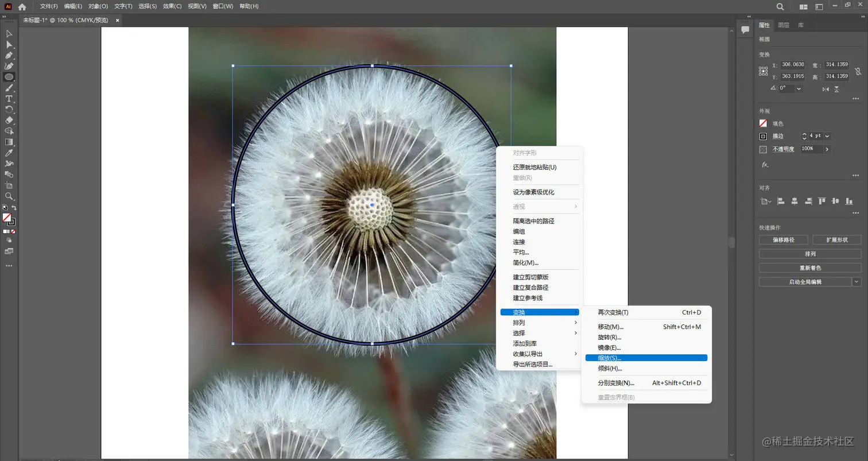
Task: Close the 未标题-1 document tab
Action: click(x=118, y=20)
